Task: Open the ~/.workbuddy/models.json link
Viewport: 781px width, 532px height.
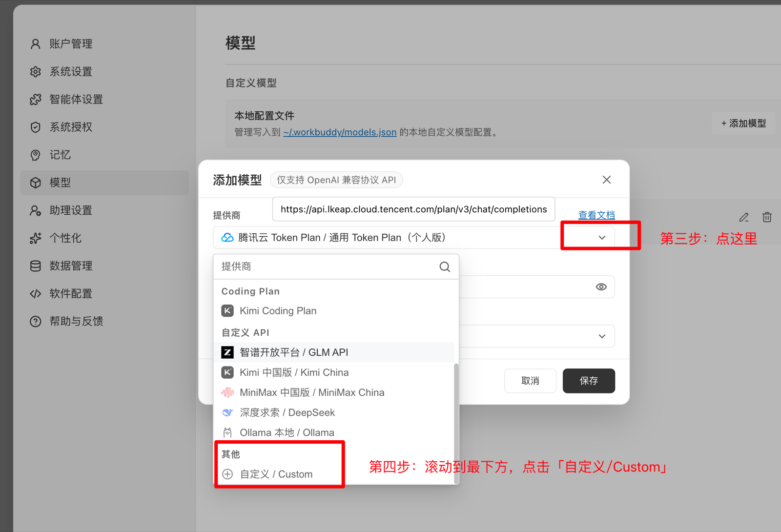Action: [340, 132]
